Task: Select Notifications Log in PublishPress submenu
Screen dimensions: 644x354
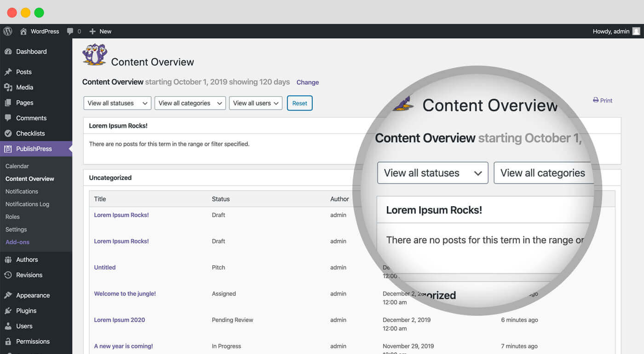Action: 27,204
